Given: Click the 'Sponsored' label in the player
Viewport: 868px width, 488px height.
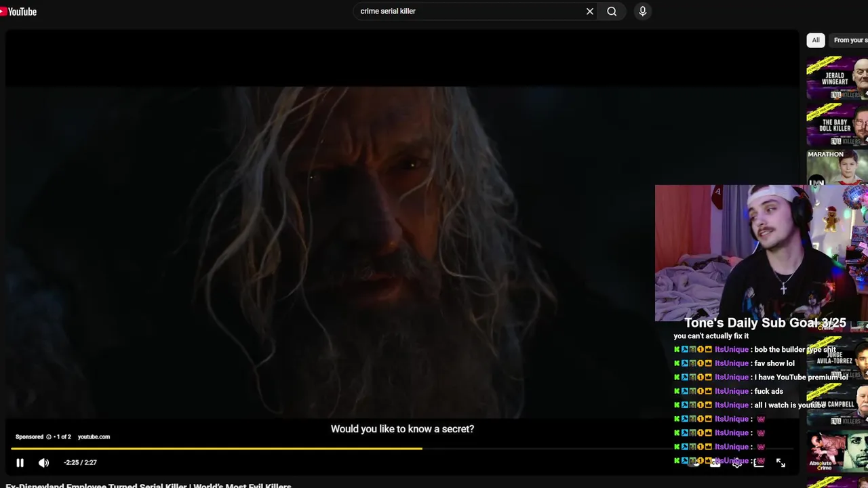Looking at the screenshot, I should pos(29,437).
